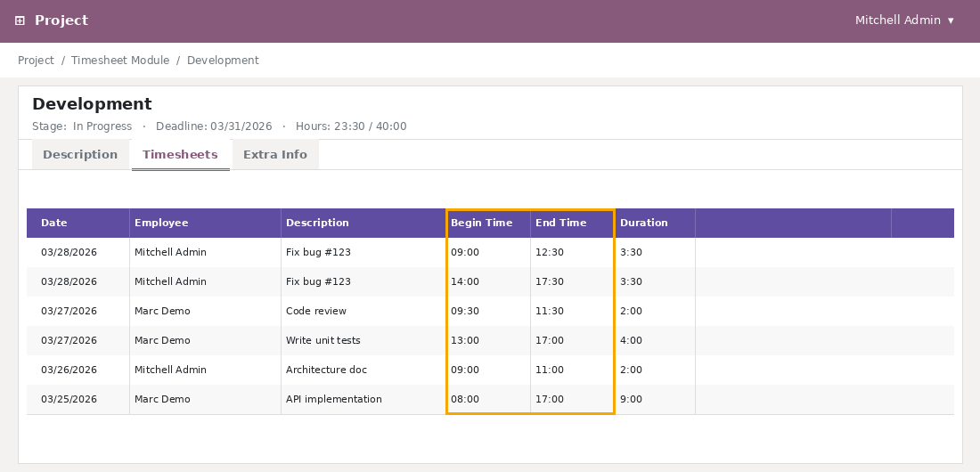Click the hours value 23:30 / 40:00
Viewport: 980px width, 472px height.
(370, 126)
